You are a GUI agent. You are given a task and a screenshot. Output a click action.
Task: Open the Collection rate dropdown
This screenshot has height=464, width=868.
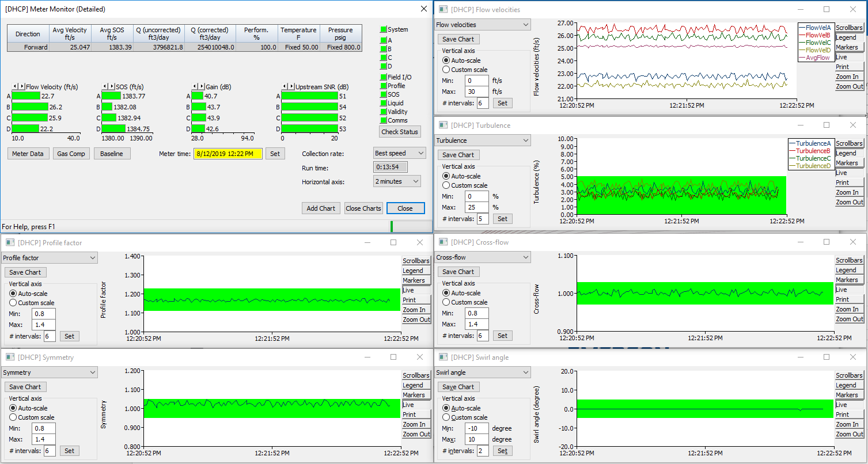[x=399, y=153]
